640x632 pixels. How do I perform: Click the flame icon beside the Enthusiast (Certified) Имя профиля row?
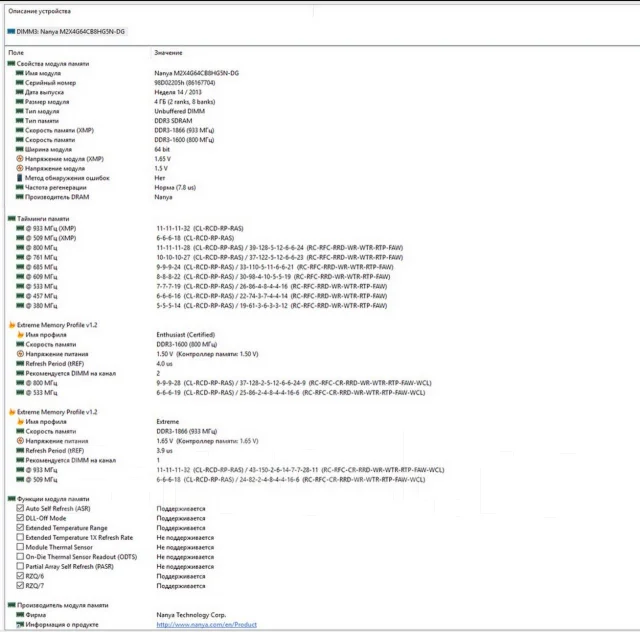tap(20, 335)
